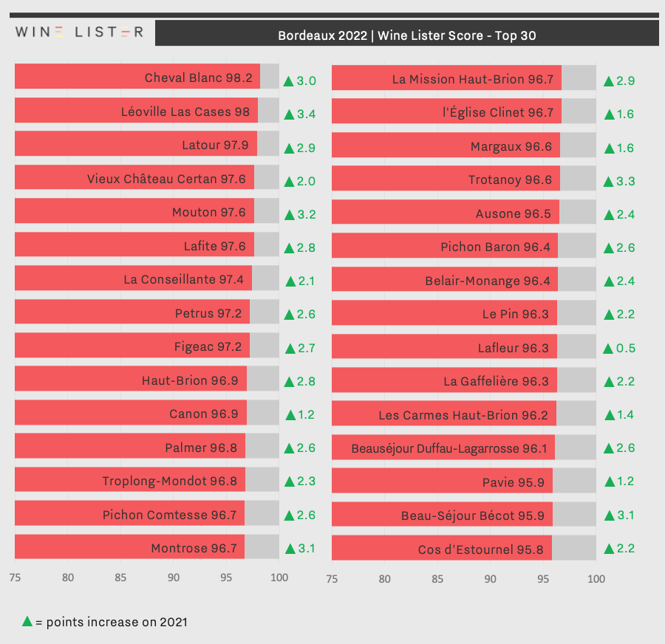Image resolution: width=665 pixels, height=644 pixels.
Task: Click the Margaux 96.6 label
Action: tap(511, 147)
